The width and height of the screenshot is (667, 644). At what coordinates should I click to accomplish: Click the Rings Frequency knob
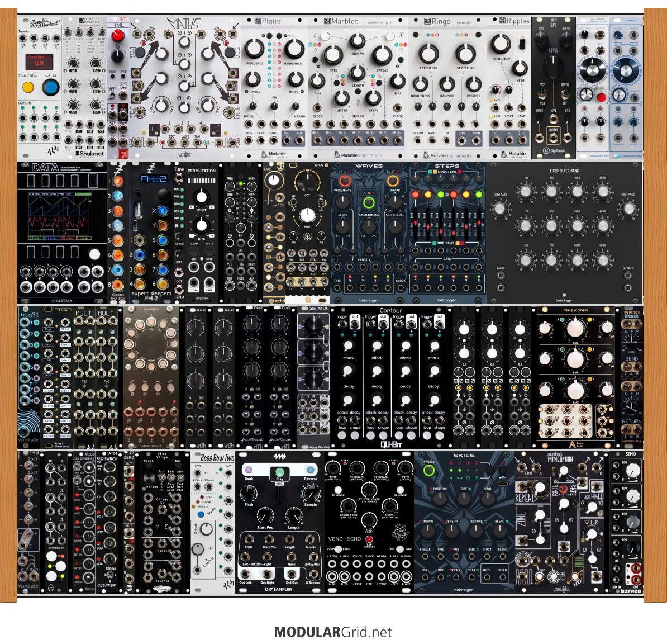(x=428, y=54)
